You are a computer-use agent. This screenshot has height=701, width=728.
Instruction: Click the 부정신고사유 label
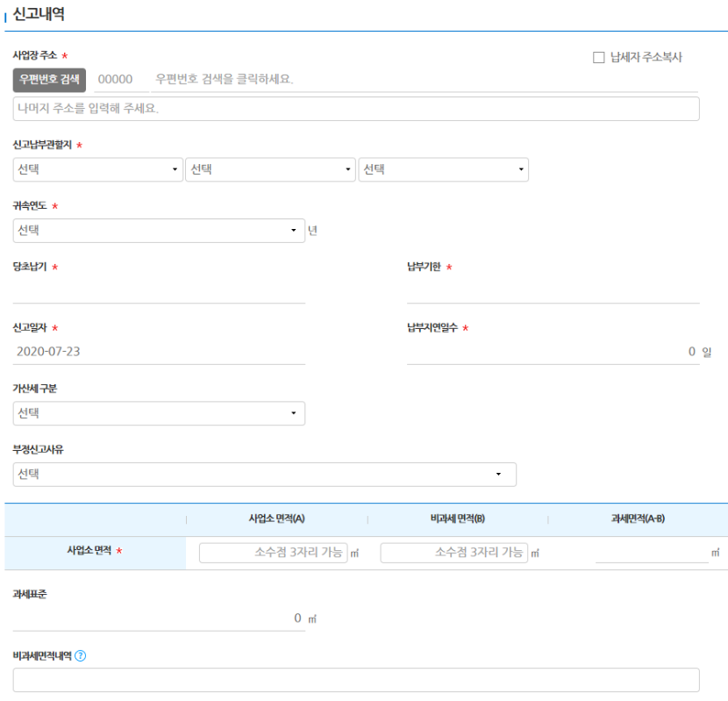pos(38,450)
